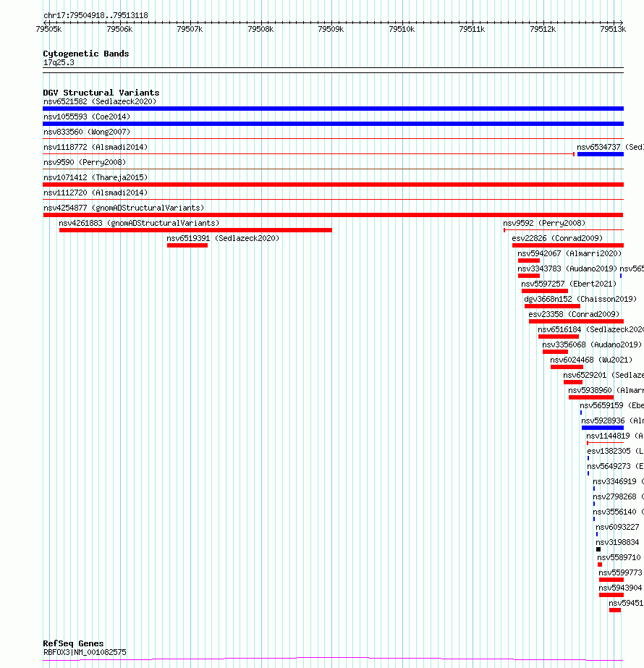Select nsv9592 (Perry2008) label
Screen dimensions: 644x668
click(x=544, y=223)
